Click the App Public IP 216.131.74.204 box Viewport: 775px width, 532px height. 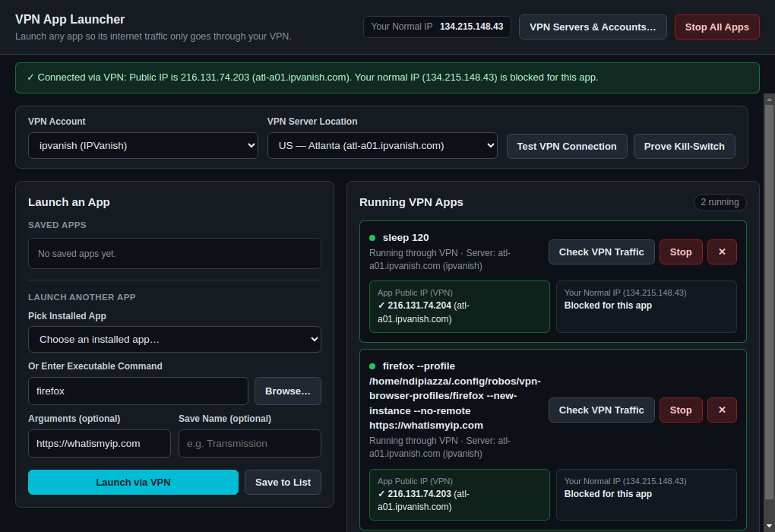tap(459, 306)
